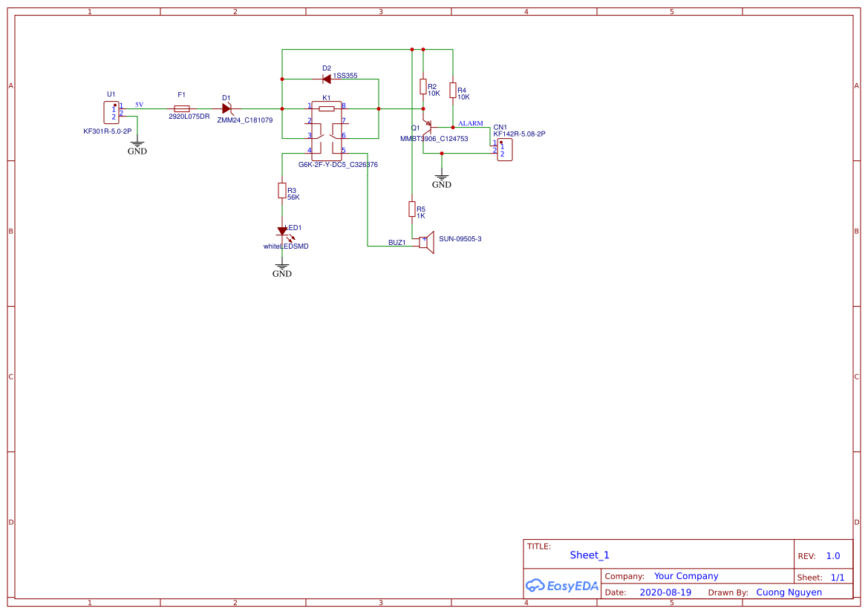Select the D2 diode symbol
Image resolution: width=868 pixels, height=614 pixels.
(x=327, y=79)
